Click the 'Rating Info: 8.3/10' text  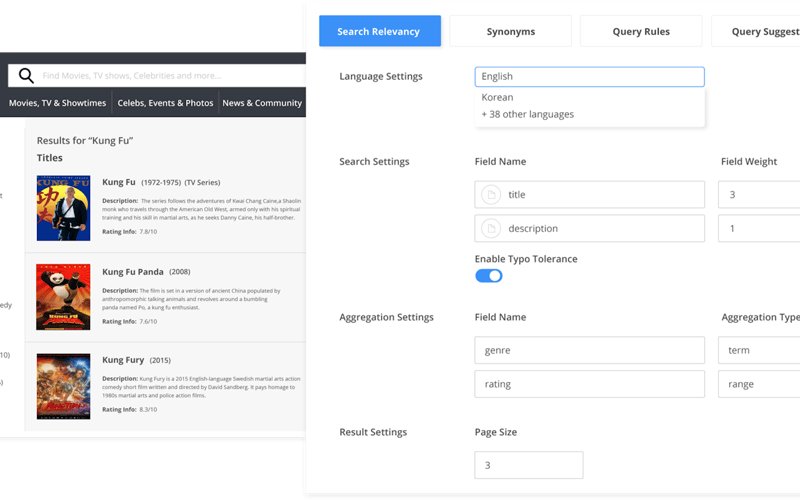(x=130, y=410)
